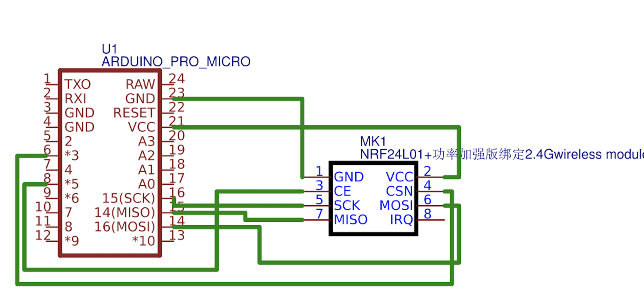Select pin number 12 next to *9
644x308 pixels.
(43, 235)
